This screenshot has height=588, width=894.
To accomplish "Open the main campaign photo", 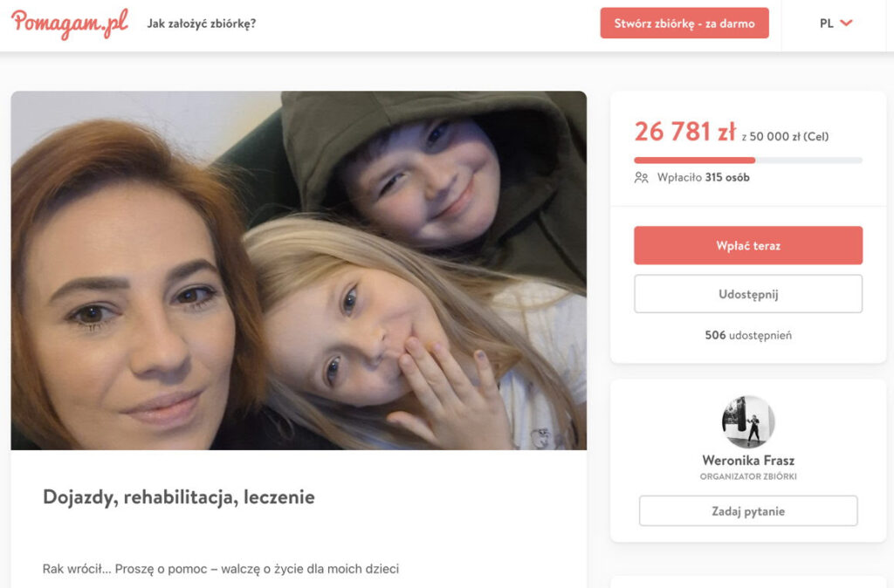I will coord(299,270).
